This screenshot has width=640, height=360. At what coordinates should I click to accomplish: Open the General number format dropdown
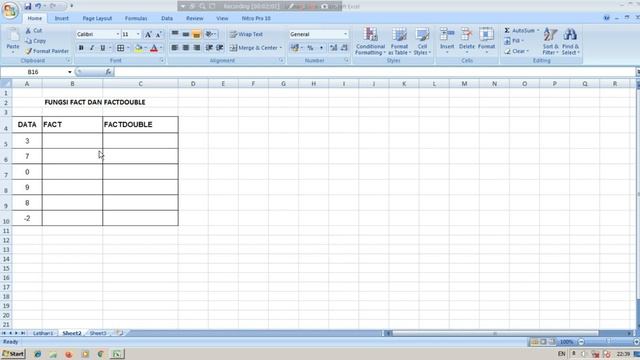tap(345, 34)
